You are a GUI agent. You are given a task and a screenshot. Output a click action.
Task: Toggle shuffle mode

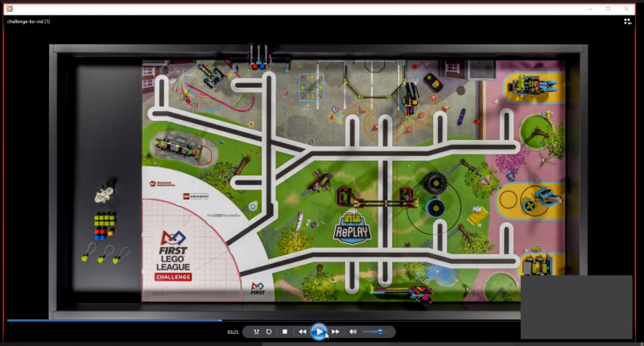pyautogui.click(x=256, y=332)
